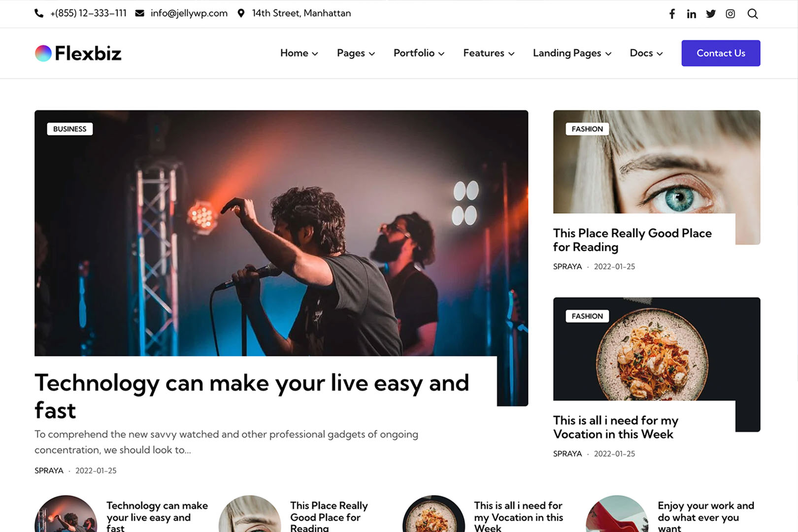Viewport: 798px width, 532px height.
Task: Click the Flexbiz logo
Action: (x=78, y=53)
